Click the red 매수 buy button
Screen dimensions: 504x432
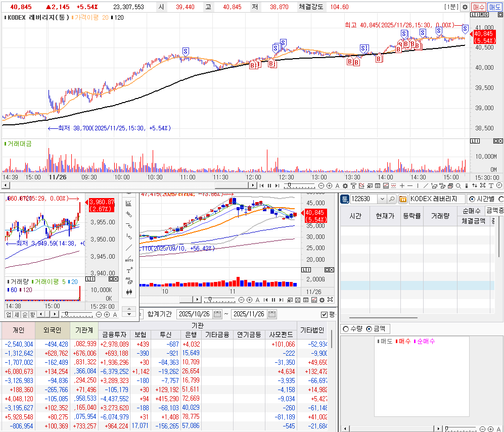(x=479, y=7)
